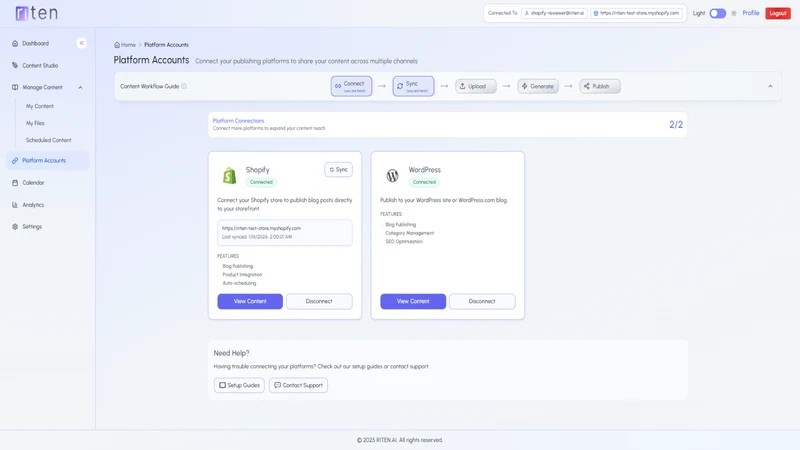800x450 pixels.
Task: View Content for Shopify
Action: click(x=250, y=302)
